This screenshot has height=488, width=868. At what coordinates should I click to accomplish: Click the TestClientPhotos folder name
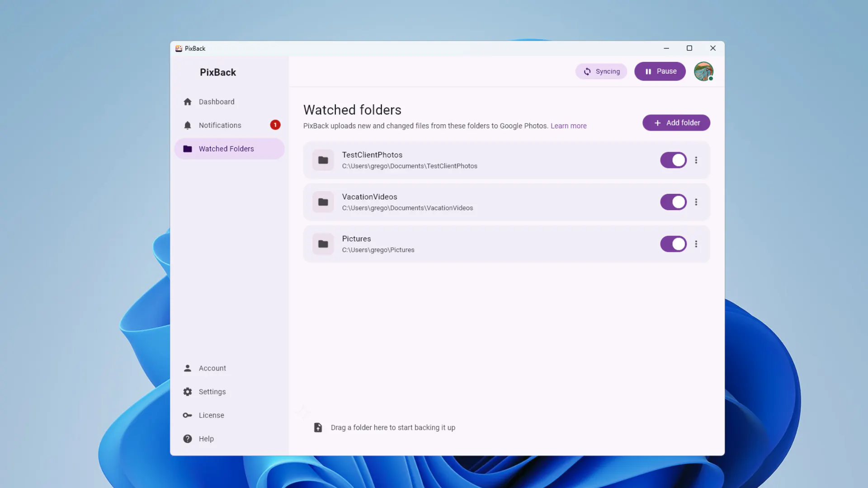(372, 155)
